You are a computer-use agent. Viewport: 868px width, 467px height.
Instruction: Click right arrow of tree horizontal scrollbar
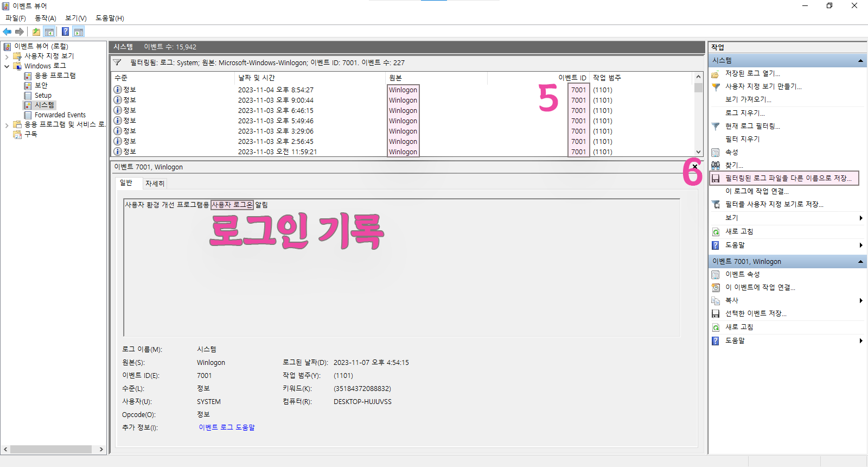coord(101,449)
